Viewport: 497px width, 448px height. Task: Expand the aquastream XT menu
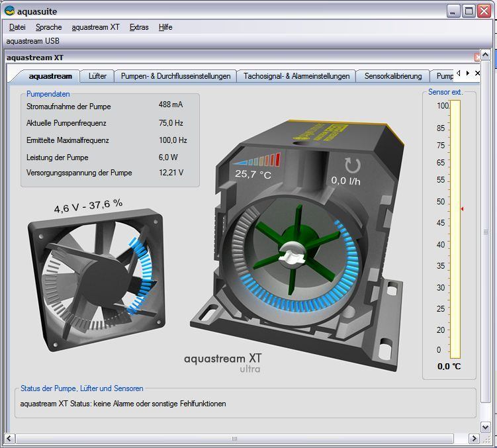click(95, 27)
